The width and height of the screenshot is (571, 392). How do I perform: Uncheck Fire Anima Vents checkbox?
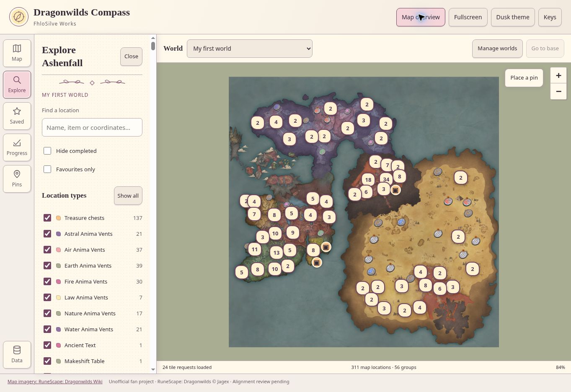pyautogui.click(x=47, y=281)
